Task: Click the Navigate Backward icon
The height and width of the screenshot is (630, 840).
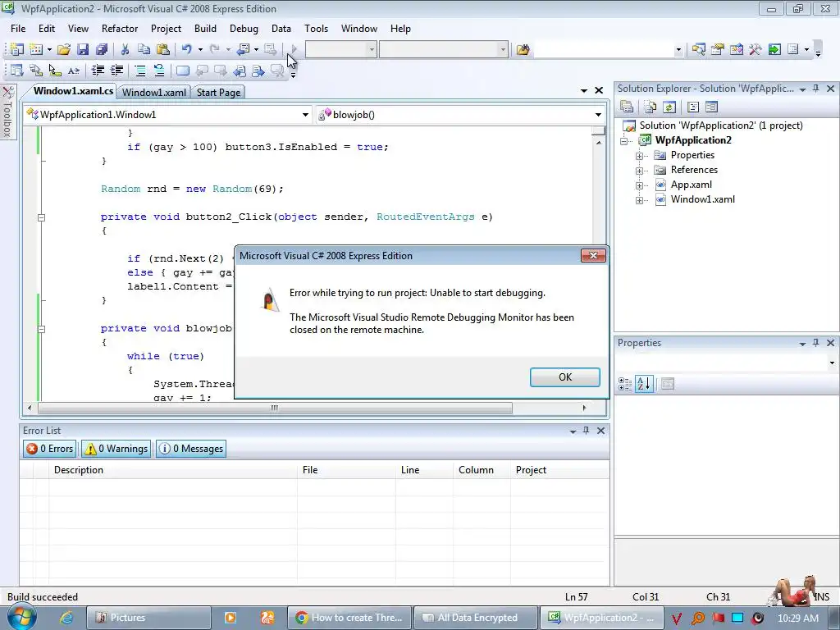Action: pos(243,50)
